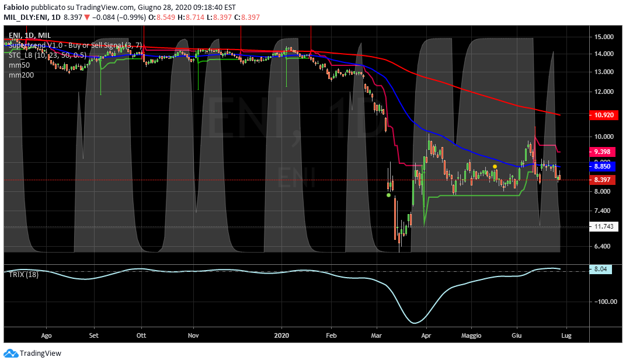The width and height of the screenshot is (626, 364).
Task: Click the C:8.397 close value
Action: point(247,17)
